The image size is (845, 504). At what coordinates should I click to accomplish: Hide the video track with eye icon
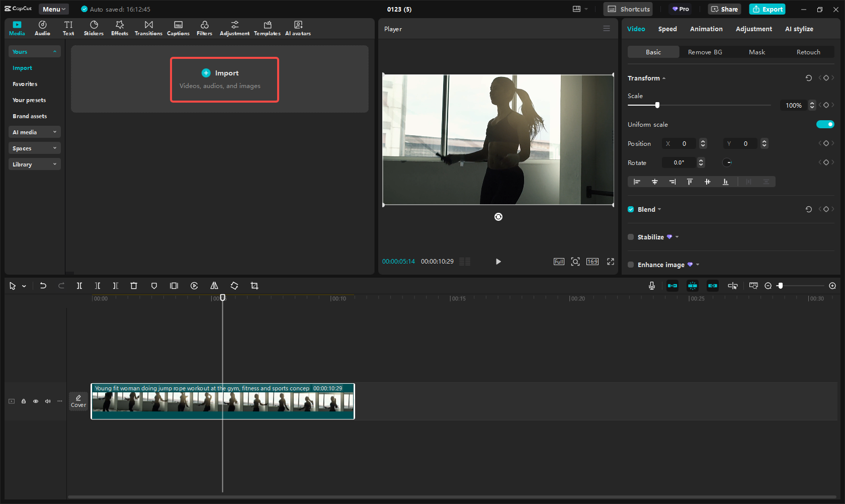(36, 401)
